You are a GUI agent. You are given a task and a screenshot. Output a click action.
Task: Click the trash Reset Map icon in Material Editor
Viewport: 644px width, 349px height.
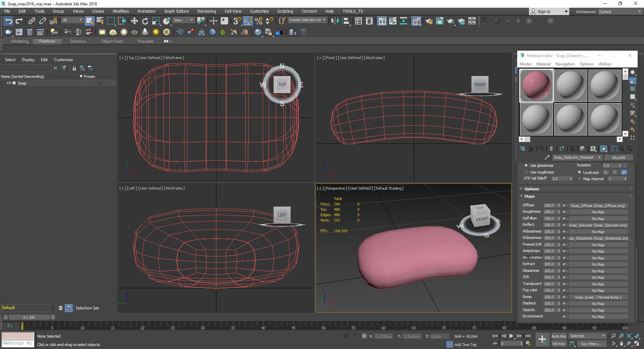point(551,149)
